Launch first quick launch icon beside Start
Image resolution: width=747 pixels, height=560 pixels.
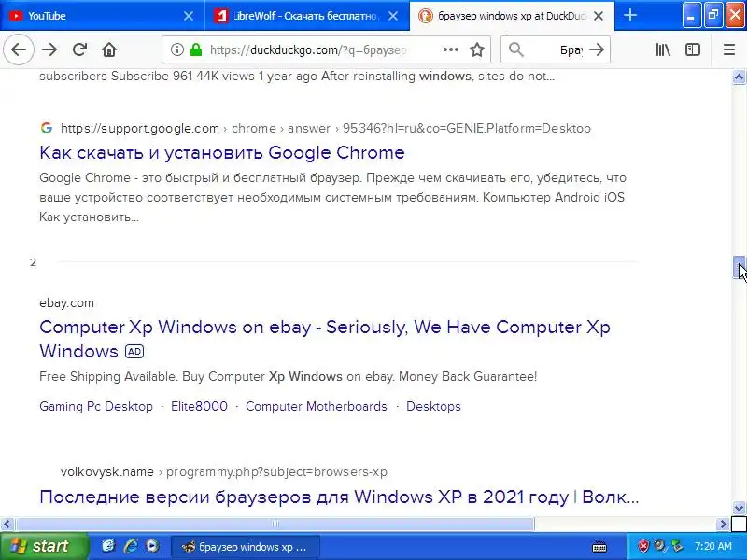108,546
